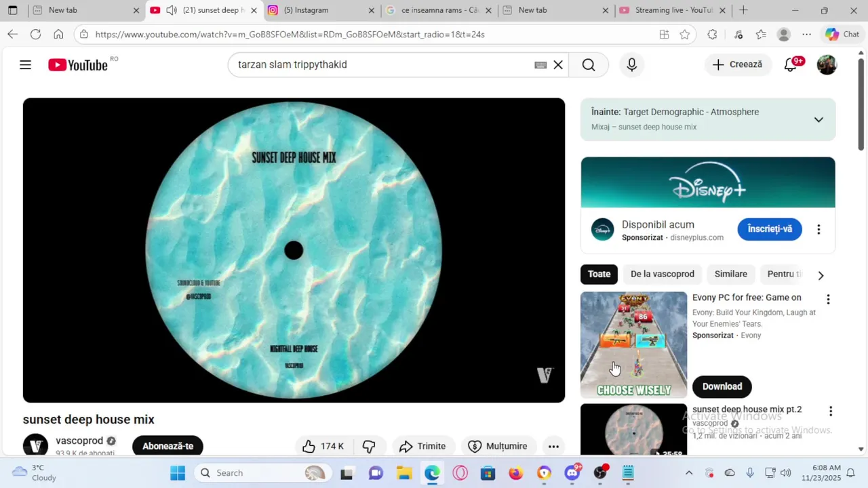Screen dimensions: 868x488
Task: Add this page to favorites
Action: click(x=685, y=35)
